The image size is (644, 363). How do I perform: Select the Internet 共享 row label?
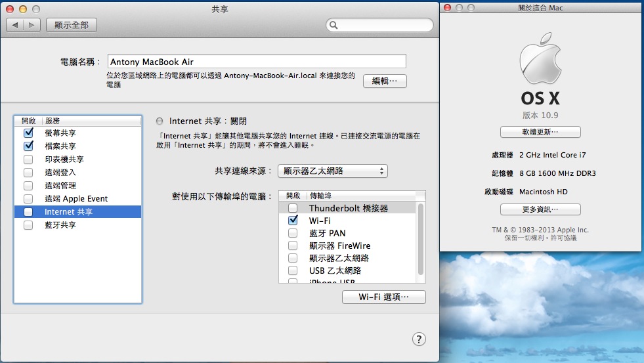point(68,212)
